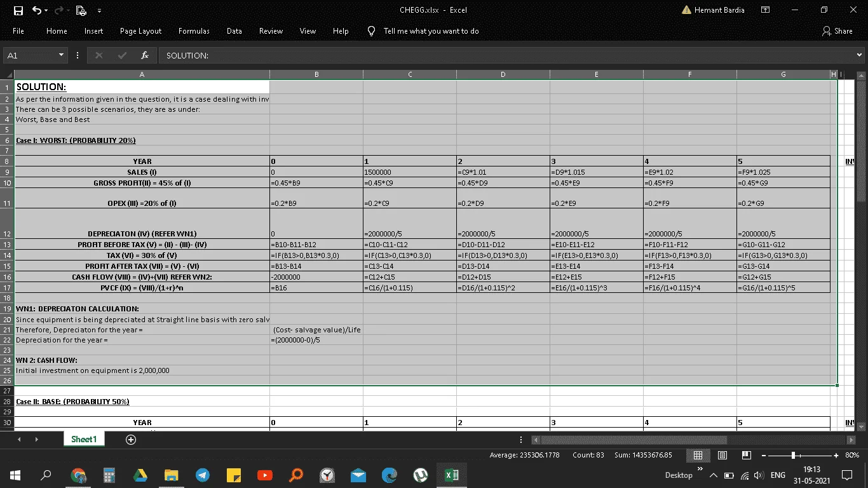Image resolution: width=868 pixels, height=488 pixels.
Task: Click cell containing =C9*1.01
Action: point(503,172)
